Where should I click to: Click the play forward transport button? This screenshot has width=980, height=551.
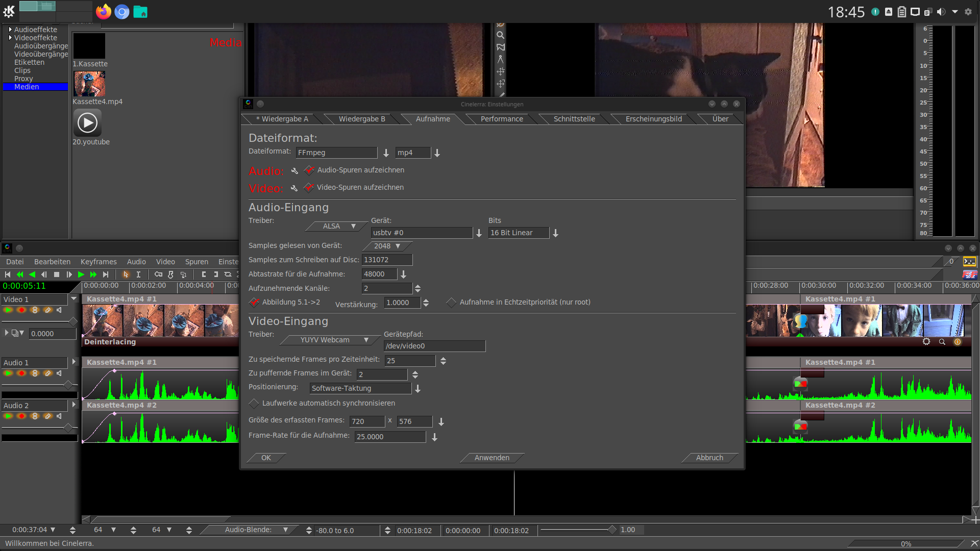point(81,274)
